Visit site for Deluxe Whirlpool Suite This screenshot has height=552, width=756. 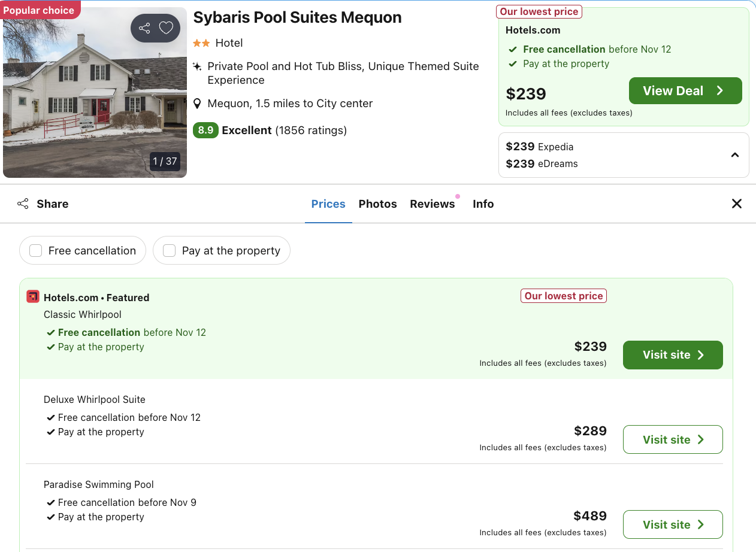click(672, 439)
